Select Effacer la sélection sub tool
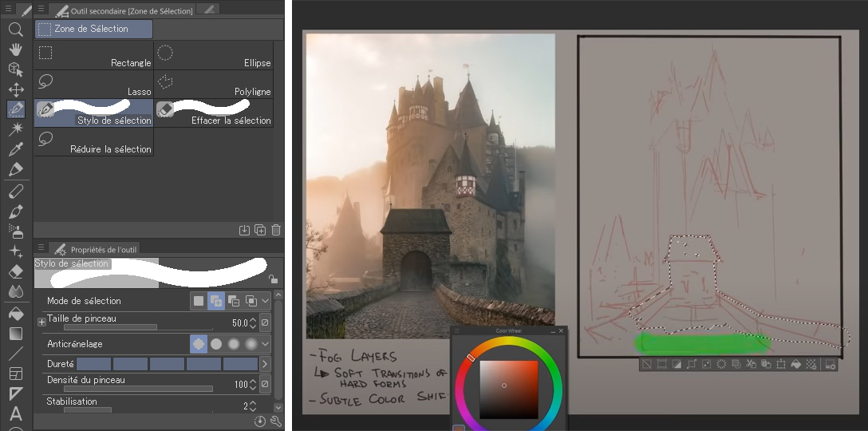868x431 pixels. click(x=213, y=113)
